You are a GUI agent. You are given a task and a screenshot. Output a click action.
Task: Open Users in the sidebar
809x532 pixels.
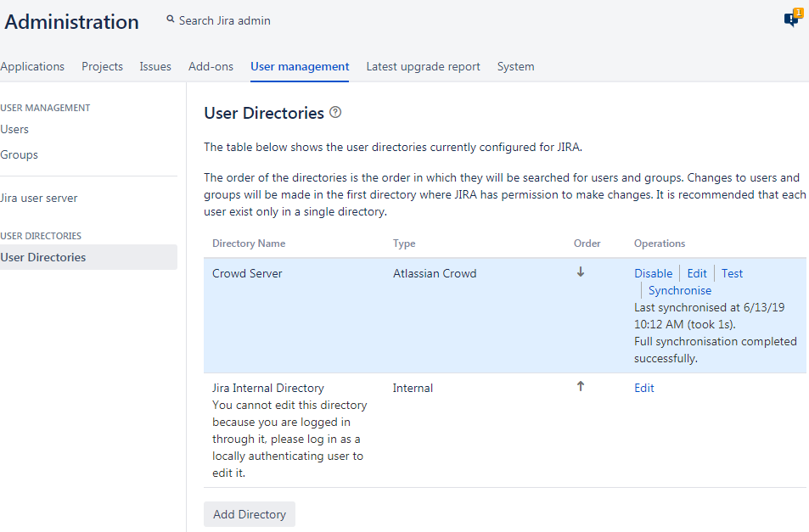pos(14,129)
